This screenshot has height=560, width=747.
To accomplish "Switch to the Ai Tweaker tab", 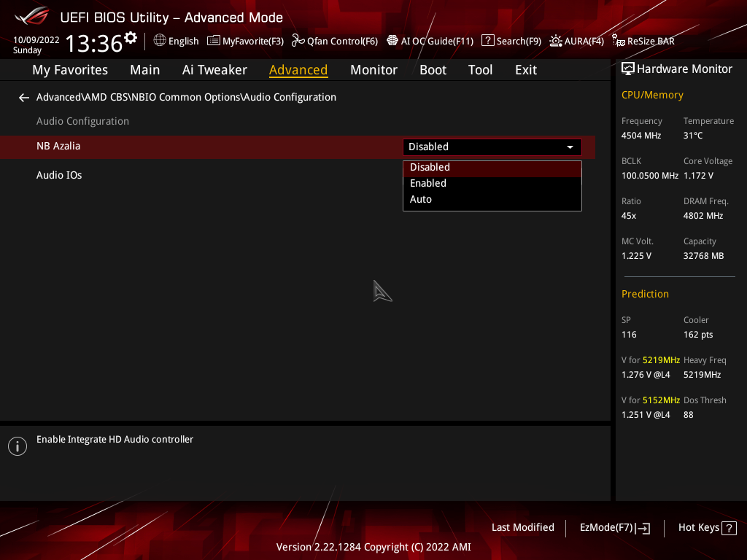I will pos(214,70).
